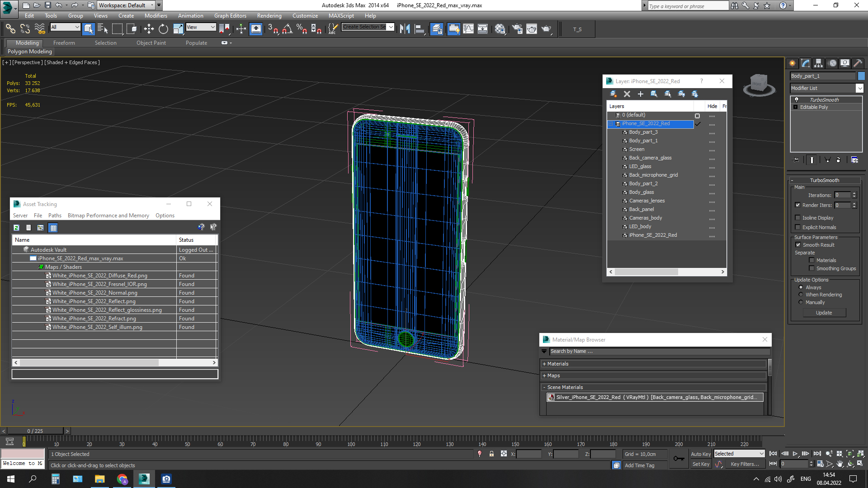Click the Key Filters button
Screen dimensions: 868x488
[745, 464]
